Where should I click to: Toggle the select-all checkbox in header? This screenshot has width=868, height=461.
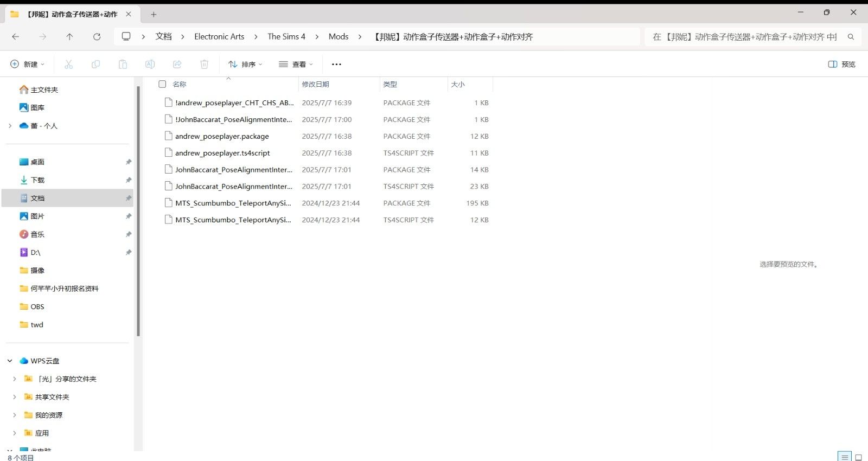(x=162, y=84)
